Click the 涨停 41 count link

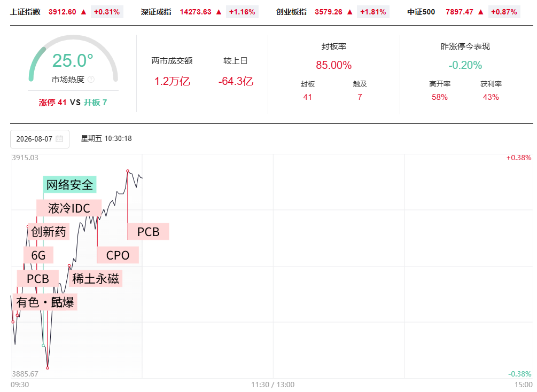coord(52,103)
